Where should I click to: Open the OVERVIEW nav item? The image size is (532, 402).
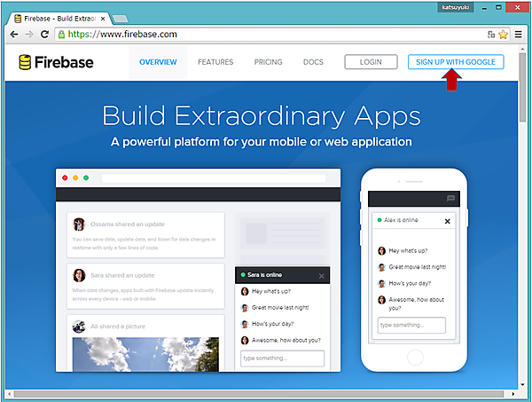coord(158,62)
